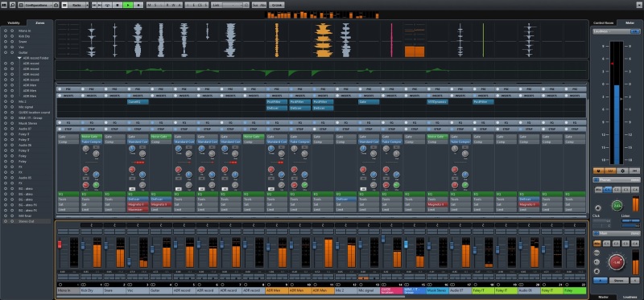Screen dimensions: 644x300
Task: Click the metronome Click icon in Control Room
Action: click(x=598, y=208)
